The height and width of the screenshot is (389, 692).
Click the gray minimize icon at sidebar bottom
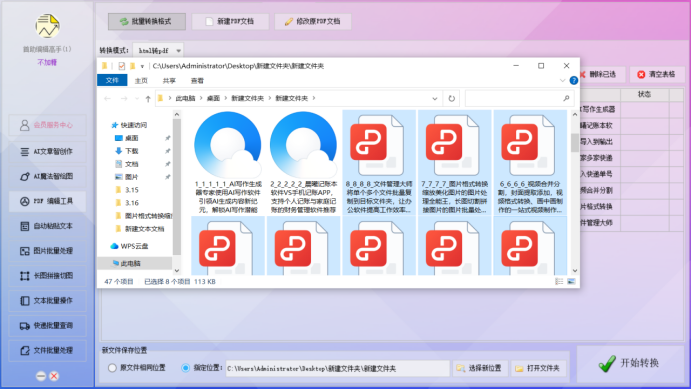point(41,376)
